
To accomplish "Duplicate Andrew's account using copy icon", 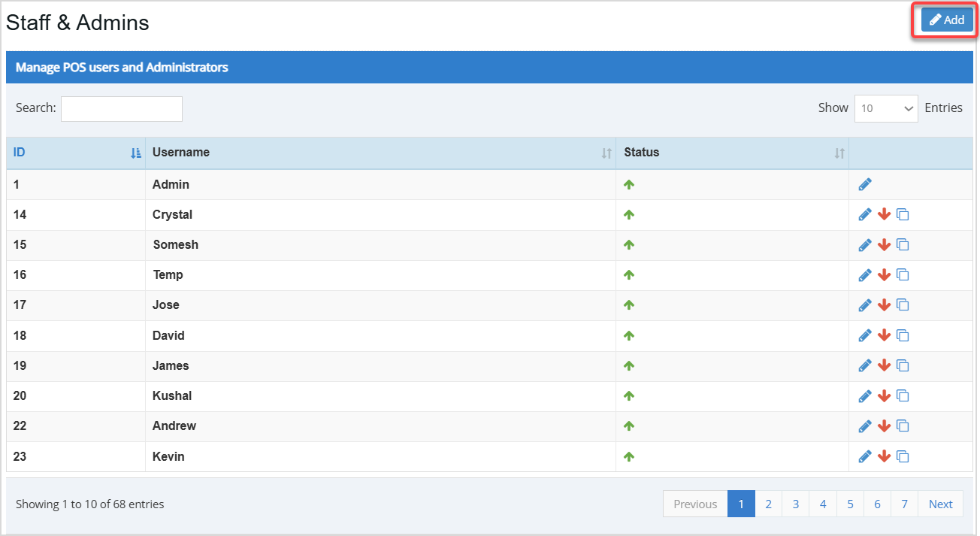I will pyautogui.click(x=902, y=425).
